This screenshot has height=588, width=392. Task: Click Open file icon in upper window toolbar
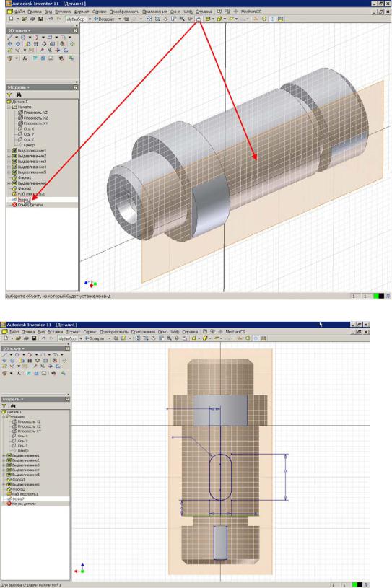(x=24, y=19)
